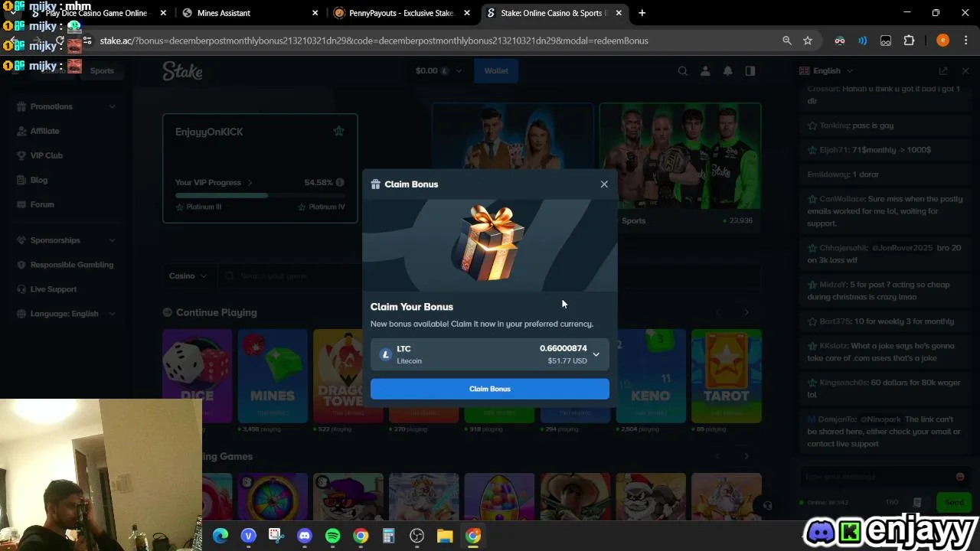Switch to the Play Dice Casino Game tab
This screenshot has width=980, height=551.
[x=98, y=13]
